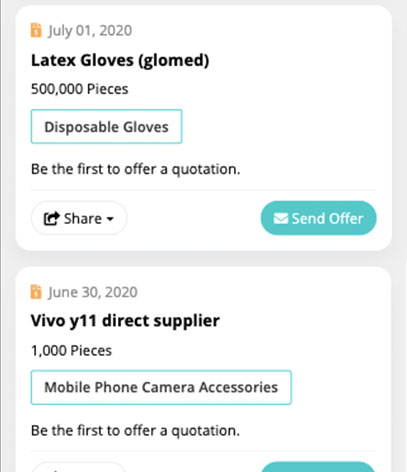Send an offer for Latex Gloves request
This screenshot has height=472, width=407.
pos(318,218)
